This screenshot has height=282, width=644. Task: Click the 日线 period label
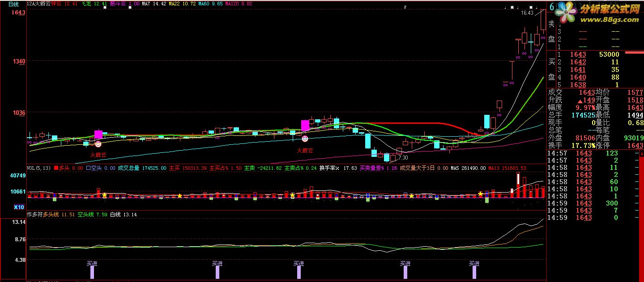click(13, 4)
